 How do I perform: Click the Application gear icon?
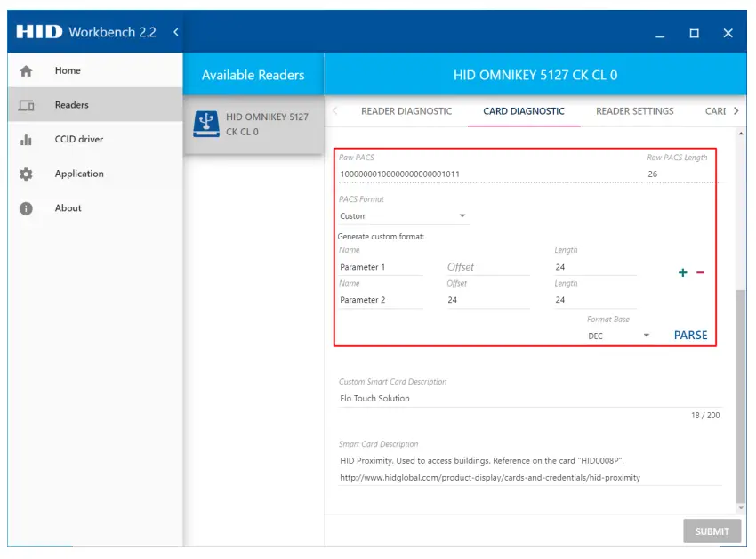click(26, 174)
